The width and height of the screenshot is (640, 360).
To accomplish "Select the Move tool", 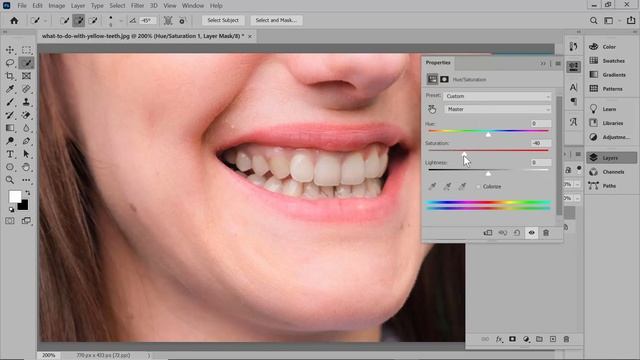I will click(x=10, y=50).
